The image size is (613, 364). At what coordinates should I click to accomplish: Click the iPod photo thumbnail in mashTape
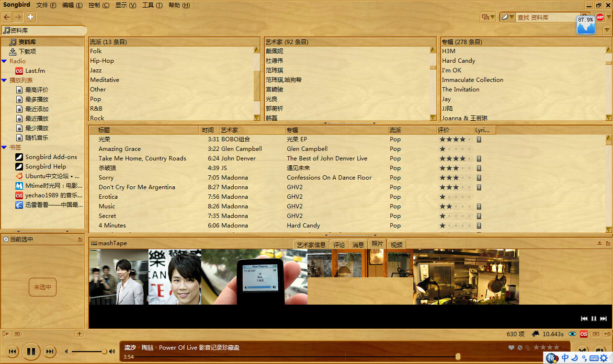pyautogui.click(x=254, y=277)
